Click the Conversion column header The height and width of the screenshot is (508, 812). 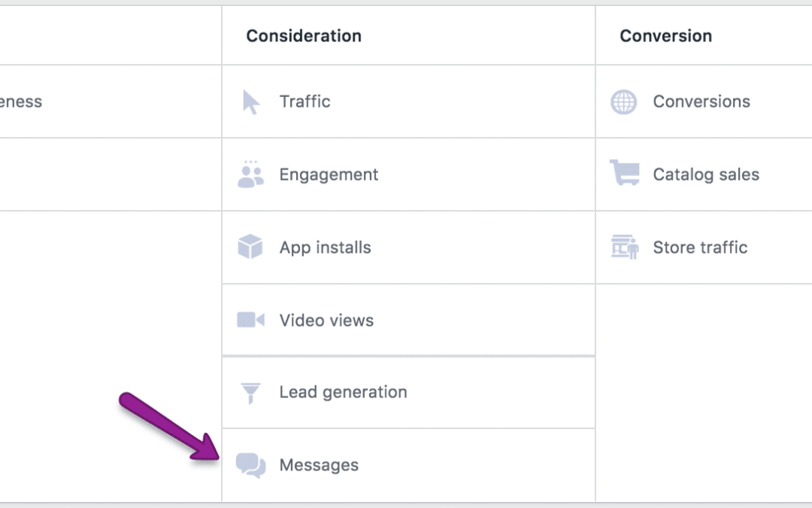click(665, 36)
